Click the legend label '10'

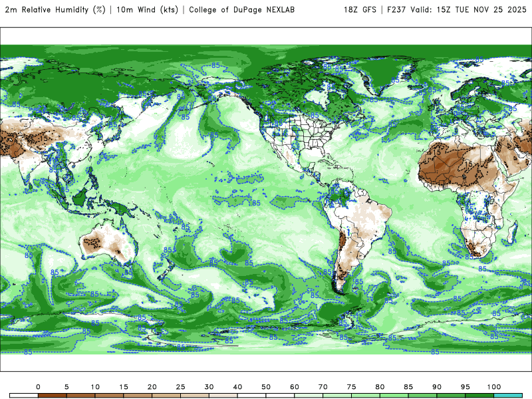pyautogui.click(x=95, y=387)
